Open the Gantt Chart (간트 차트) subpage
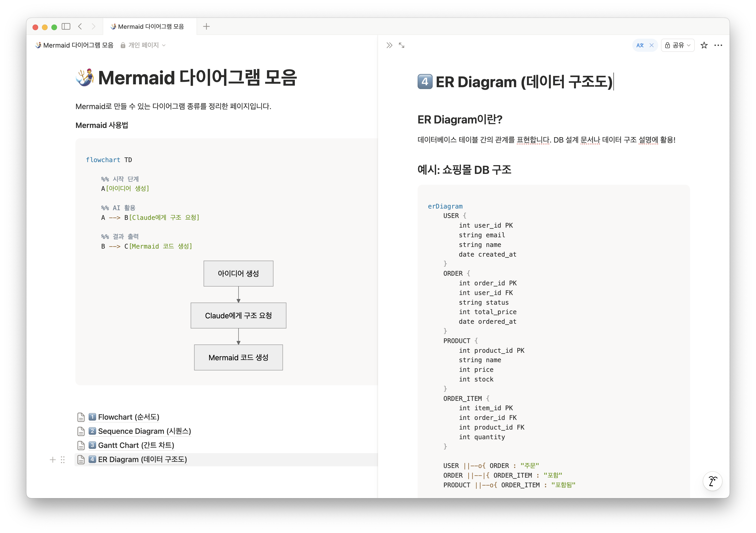The image size is (756, 533). click(x=136, y=445)
